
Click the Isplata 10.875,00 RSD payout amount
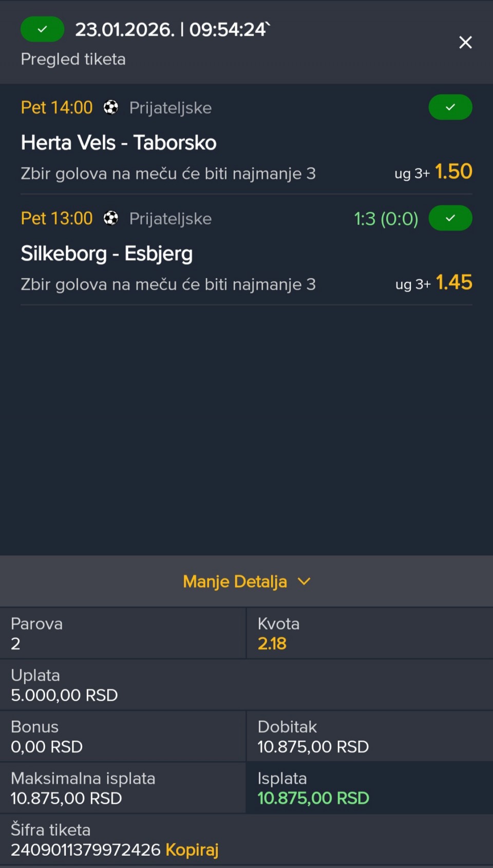(x=313, y=798)
